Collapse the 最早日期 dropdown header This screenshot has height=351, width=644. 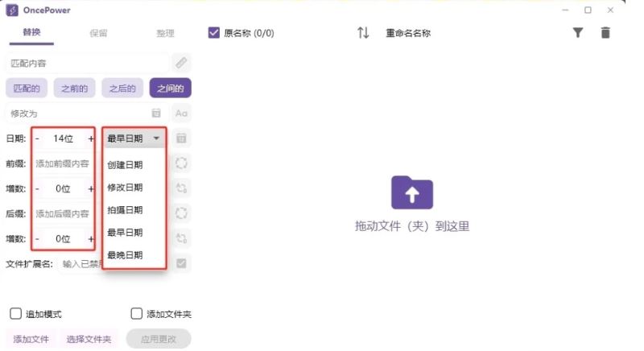pyautogui.click(x=134, y=138)
